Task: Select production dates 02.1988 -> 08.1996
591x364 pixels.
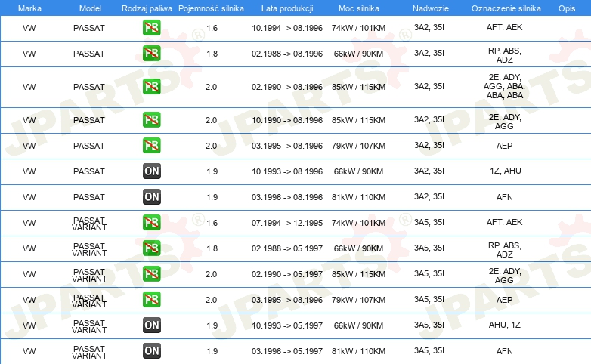Action: pyautogui.click(x=287, y=54)
